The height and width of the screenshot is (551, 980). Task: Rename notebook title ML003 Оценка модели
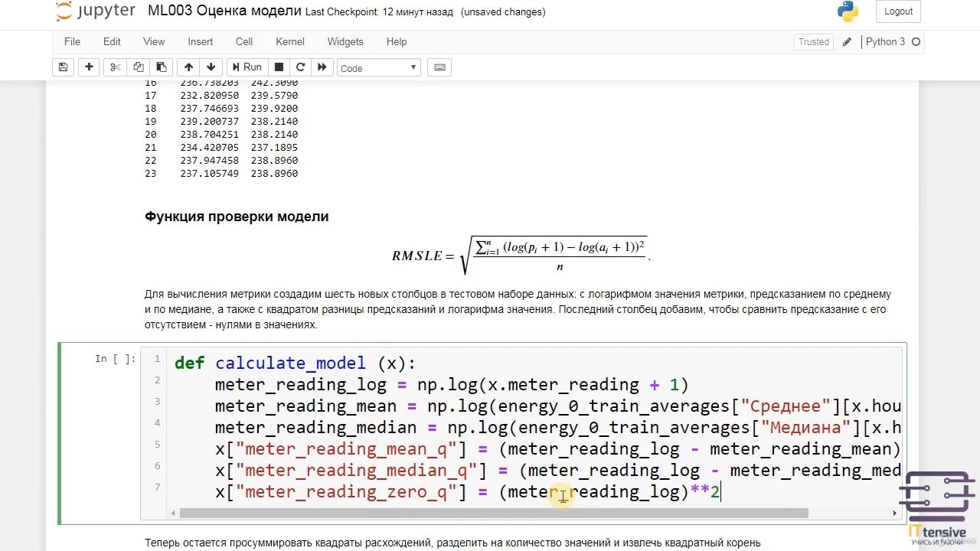point(224,11)
